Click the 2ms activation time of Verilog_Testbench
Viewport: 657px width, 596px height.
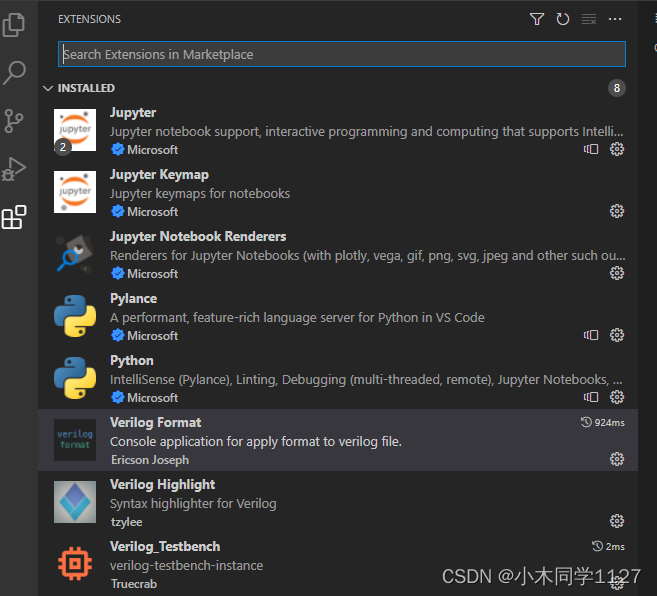pos(608,547)
